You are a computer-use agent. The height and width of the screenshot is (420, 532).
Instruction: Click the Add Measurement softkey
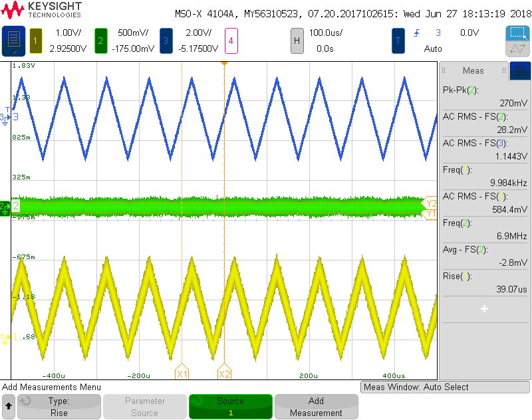(317, 407)
